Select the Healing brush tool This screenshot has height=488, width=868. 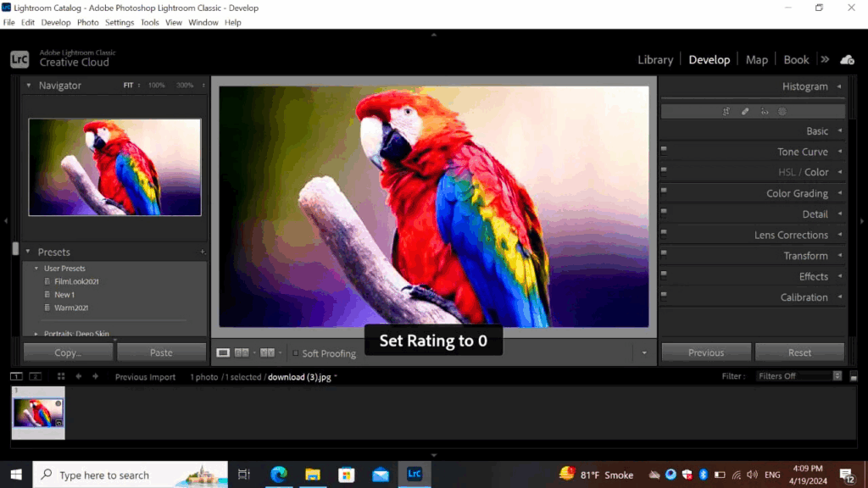point(745,111)
